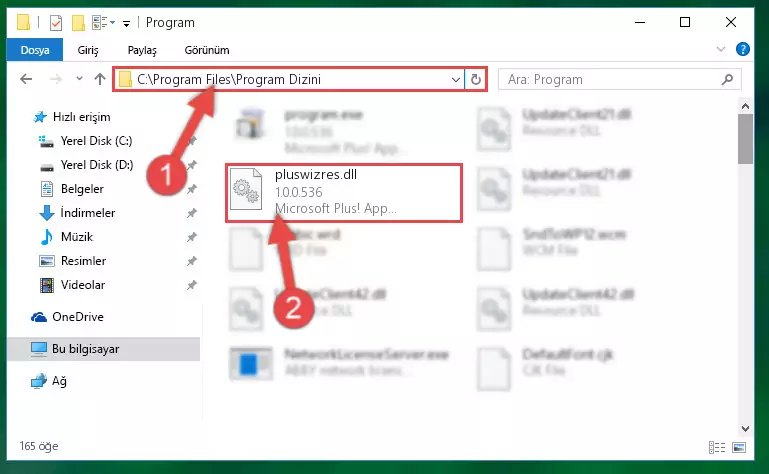Image resolution: width=769 pixels, height=474 pixels.
Task: Select the DefaultFont file
Action: 545,367
